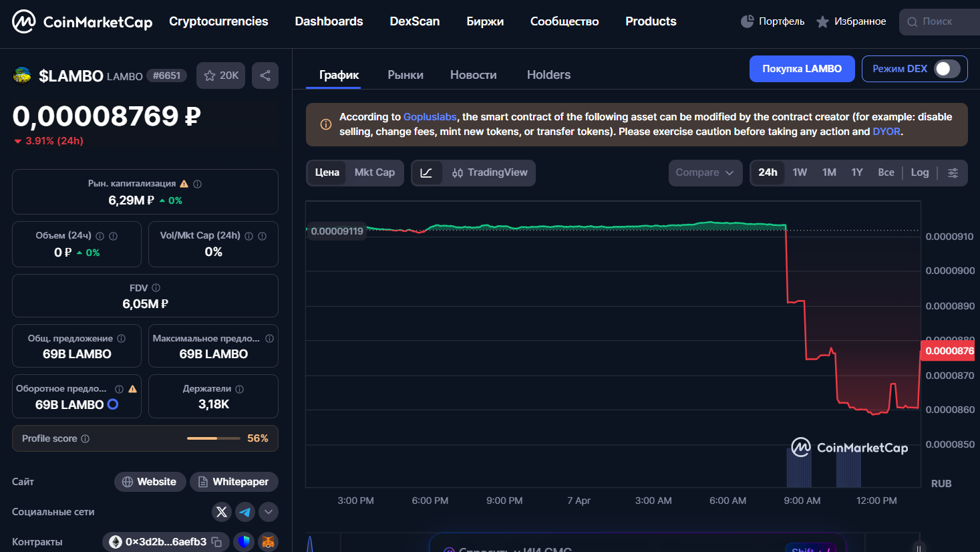Viewport: 980px width, 552px height.
Task: Click the blue circle next to 69B LAMBO circulating
Action: coord(113,404)
